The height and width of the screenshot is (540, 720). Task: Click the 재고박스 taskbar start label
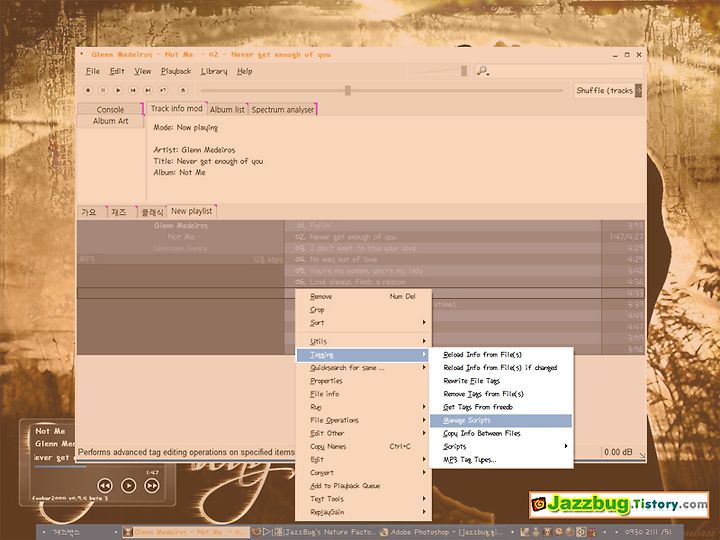click(x=67, y=533)
